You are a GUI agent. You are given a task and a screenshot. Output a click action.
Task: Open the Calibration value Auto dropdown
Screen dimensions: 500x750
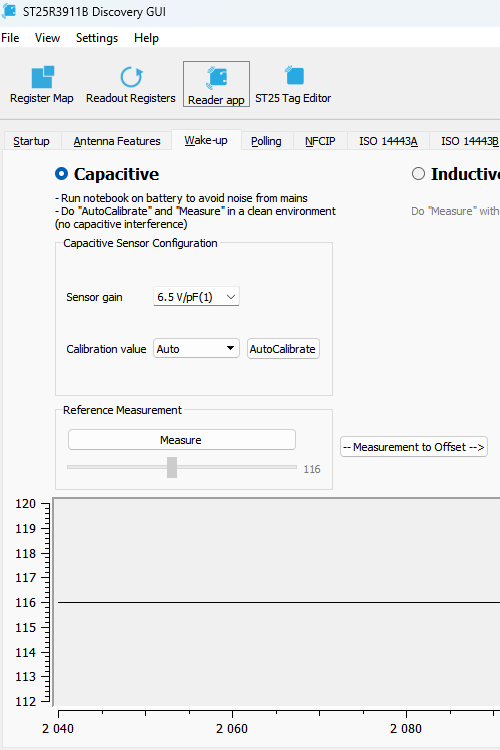pyautogui.click(x=196, y=349)
